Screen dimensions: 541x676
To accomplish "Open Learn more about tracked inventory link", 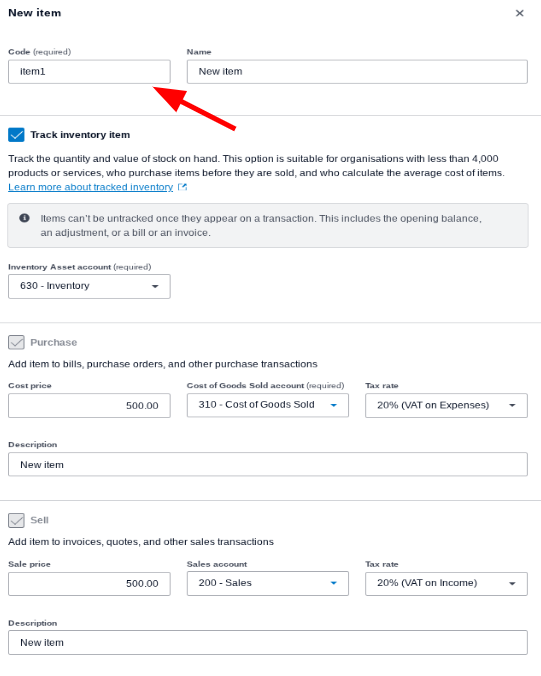I will (x=91, y=187).
